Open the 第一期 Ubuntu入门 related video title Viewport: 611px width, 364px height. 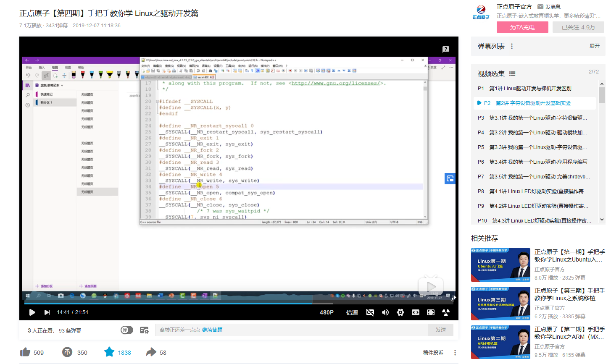click(570, 256)
